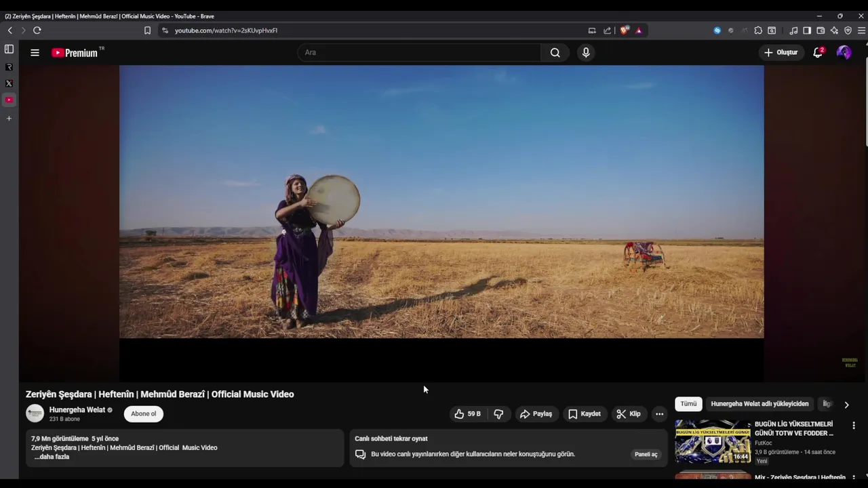Click the 'FutKoc' channel name
Viewport: 868px width, 488px height.
coord(764,443)
